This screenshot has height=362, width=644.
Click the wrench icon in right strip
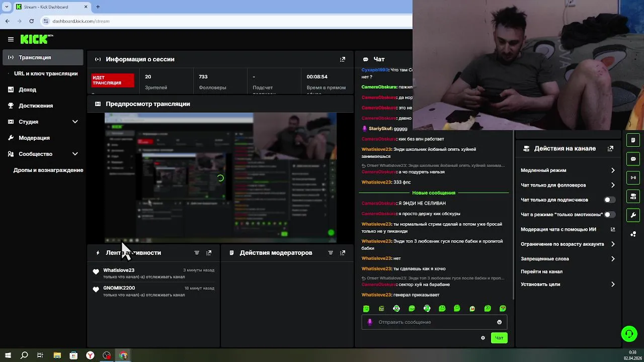(633, 215)
